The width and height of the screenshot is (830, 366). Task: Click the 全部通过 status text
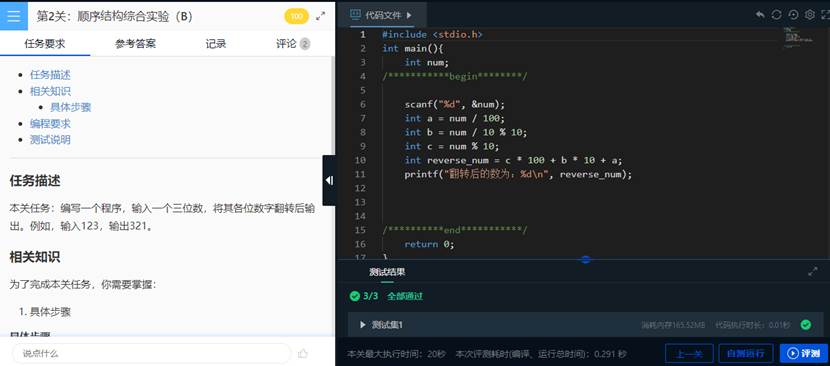coord(405,296)
